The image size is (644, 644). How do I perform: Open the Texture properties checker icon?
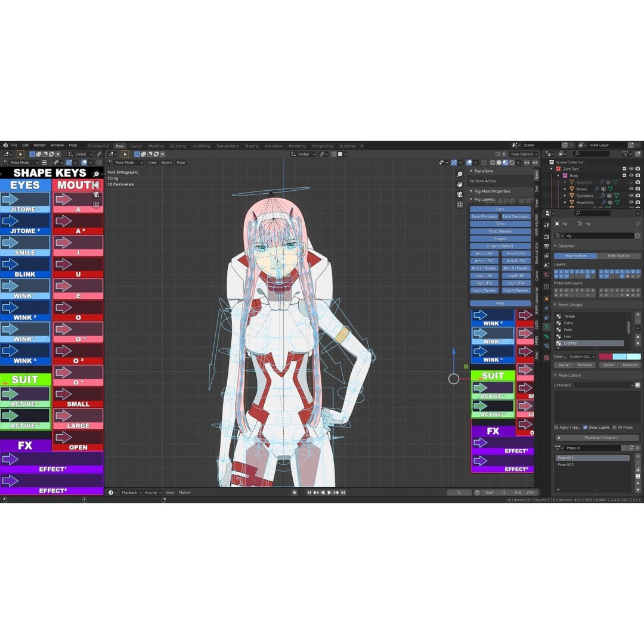click(x=547, y=358)
